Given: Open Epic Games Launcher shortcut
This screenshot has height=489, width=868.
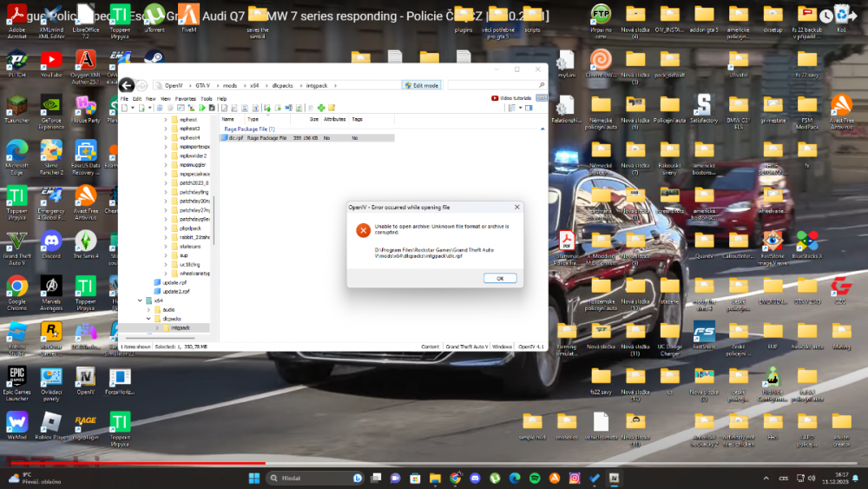Looking at the screenshot, I should click(16, 378).
